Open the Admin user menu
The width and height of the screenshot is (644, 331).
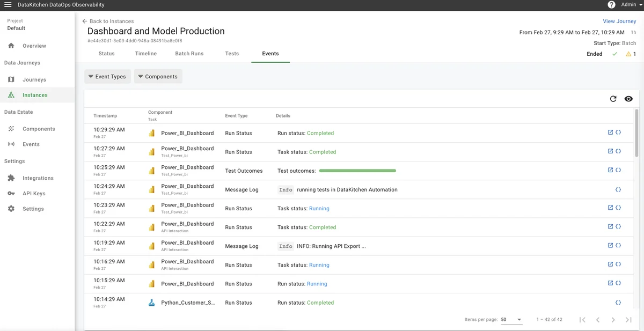[631, 5]
